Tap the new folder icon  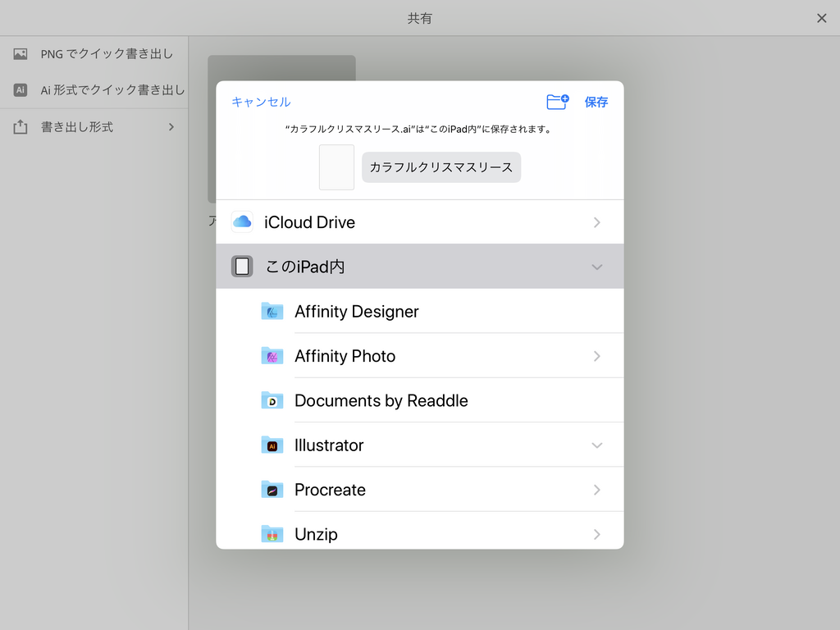tap(558, 101)
